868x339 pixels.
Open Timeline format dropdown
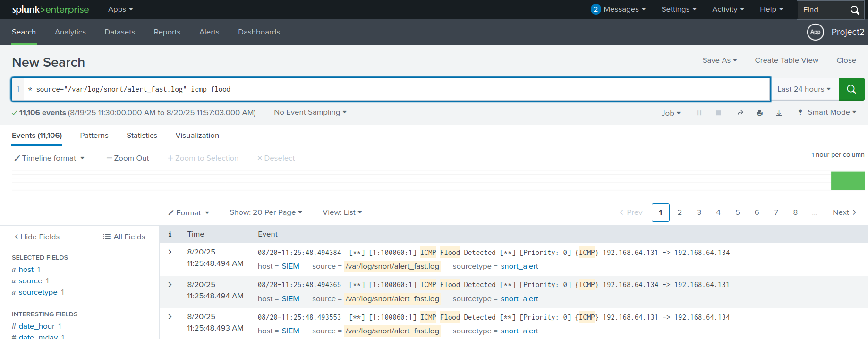tap(50, 158)
